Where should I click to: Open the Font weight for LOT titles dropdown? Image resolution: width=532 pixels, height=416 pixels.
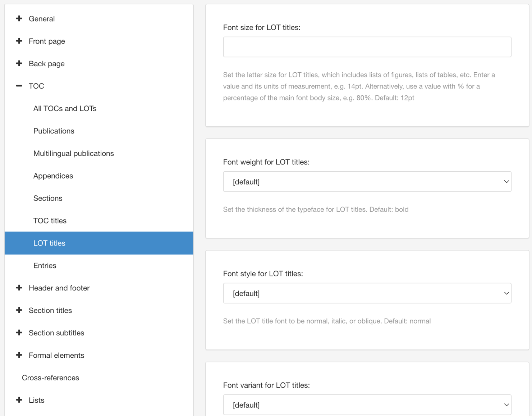point(367,181)
